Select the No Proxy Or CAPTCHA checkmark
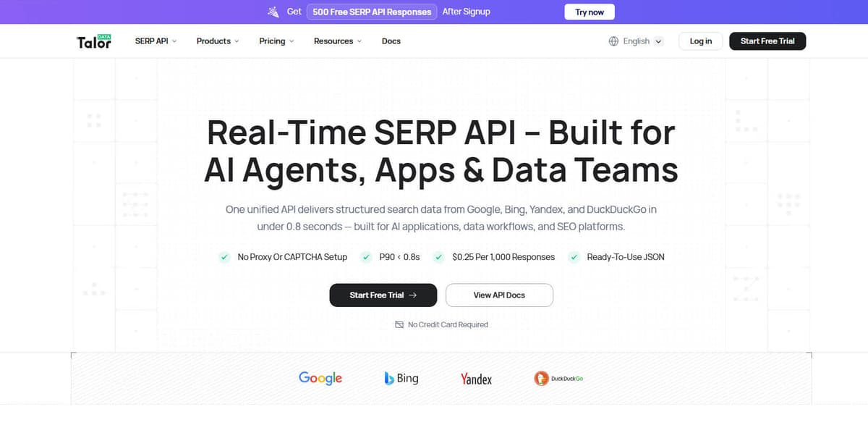The image size is (868, 433). pyautogui.click(x=225, y=257)
